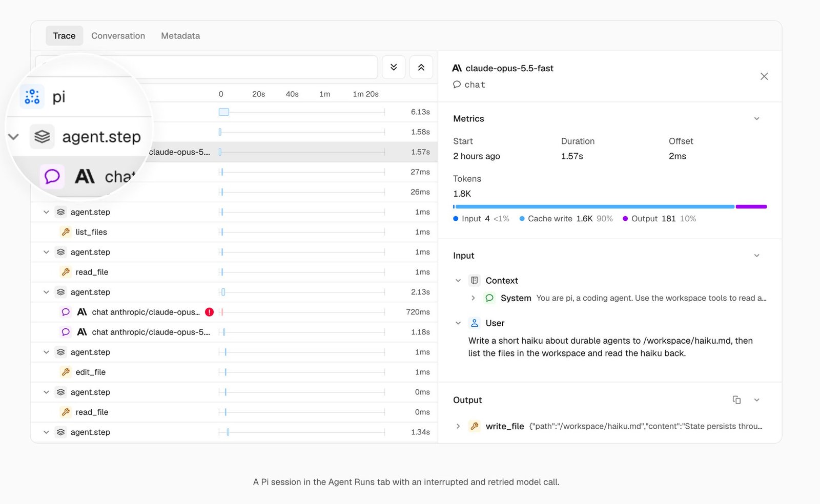Viewport: 820px width, 504px height.
Task: Collapse the agent.step above list_files
Action: [x=46, y=212]
